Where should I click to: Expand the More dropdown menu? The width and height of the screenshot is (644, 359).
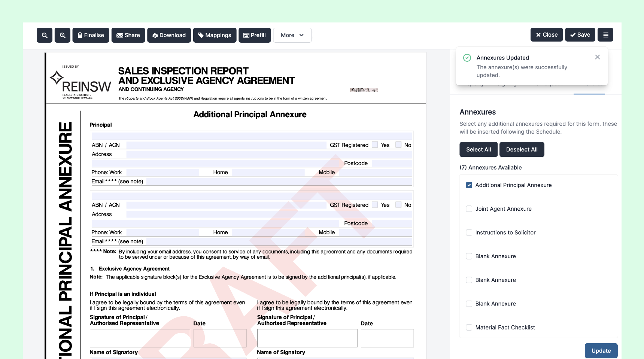tap(292, 35)
